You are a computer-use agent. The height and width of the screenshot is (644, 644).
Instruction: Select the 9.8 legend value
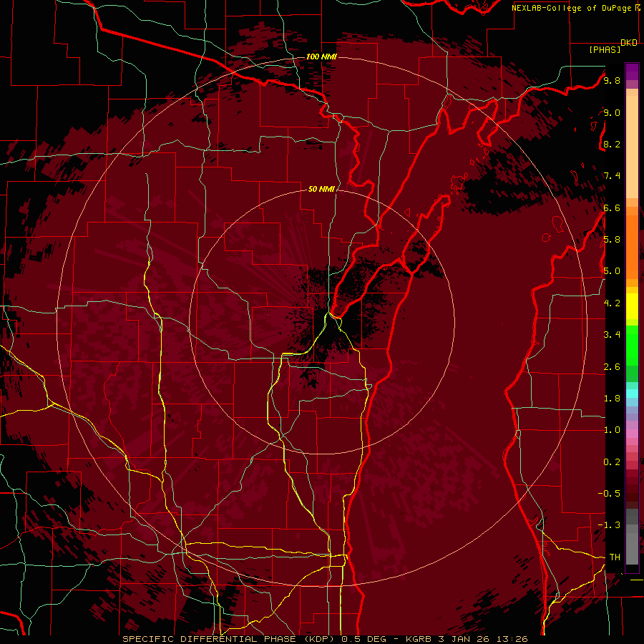pos(612,80)
